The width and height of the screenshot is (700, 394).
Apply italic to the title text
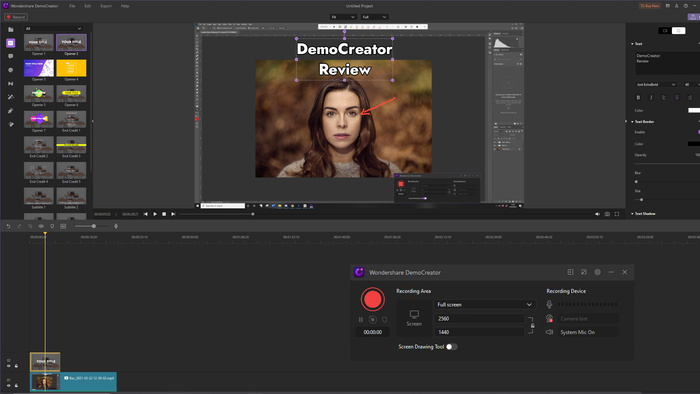pos(651,97)
